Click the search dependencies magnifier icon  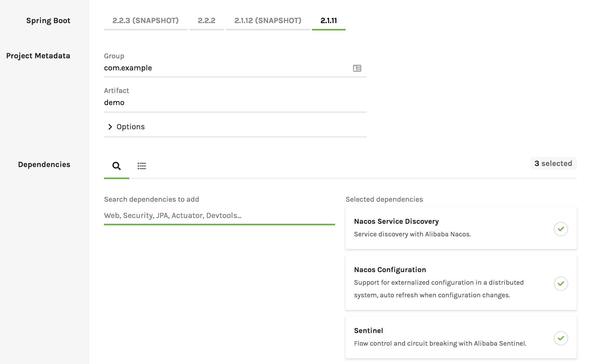pos(116,166)
